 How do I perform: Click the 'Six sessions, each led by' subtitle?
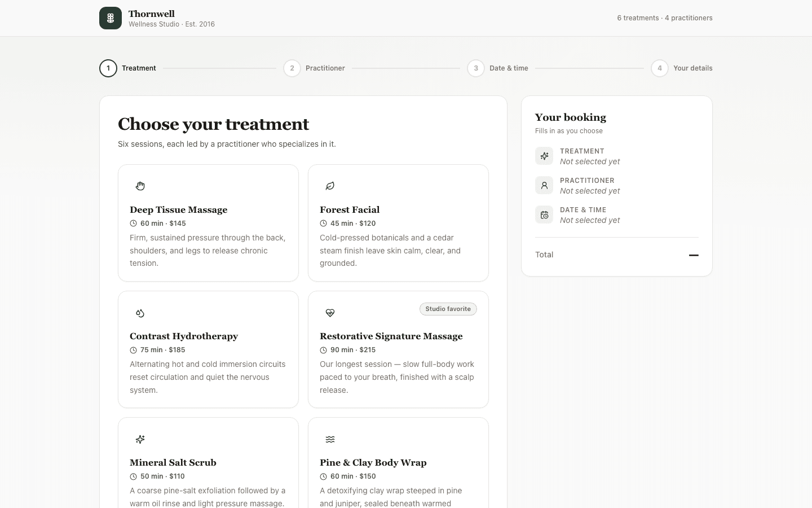point(227,144)
